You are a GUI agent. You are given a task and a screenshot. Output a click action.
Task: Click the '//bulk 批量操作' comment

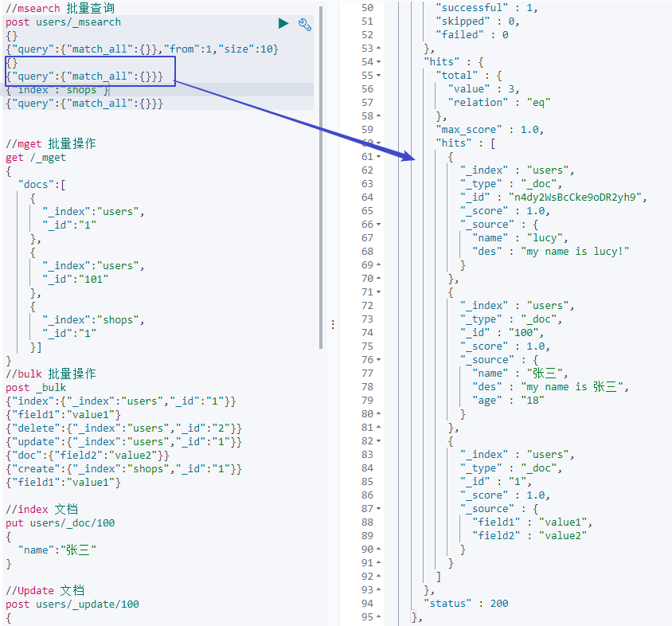(x=51, y=374)
